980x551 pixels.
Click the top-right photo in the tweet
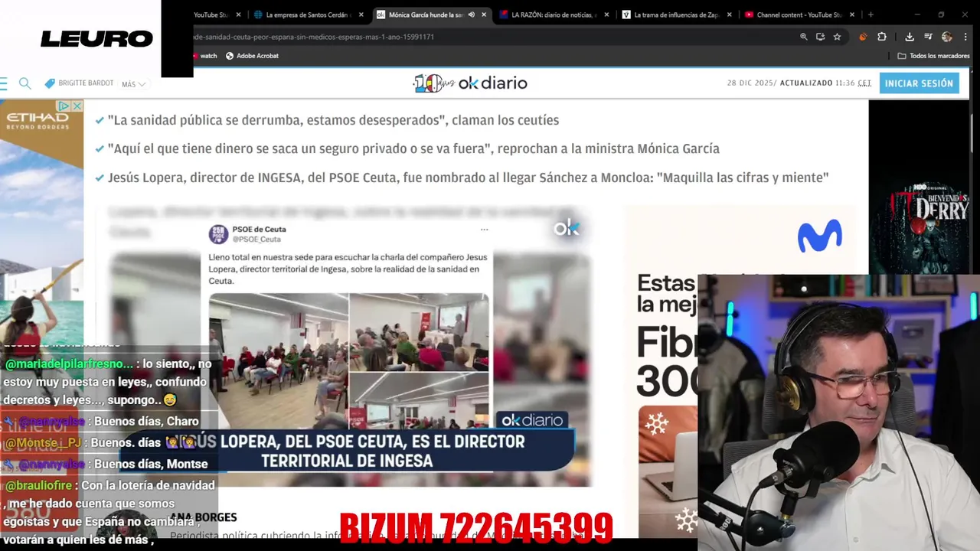click(x=419, y=331)
